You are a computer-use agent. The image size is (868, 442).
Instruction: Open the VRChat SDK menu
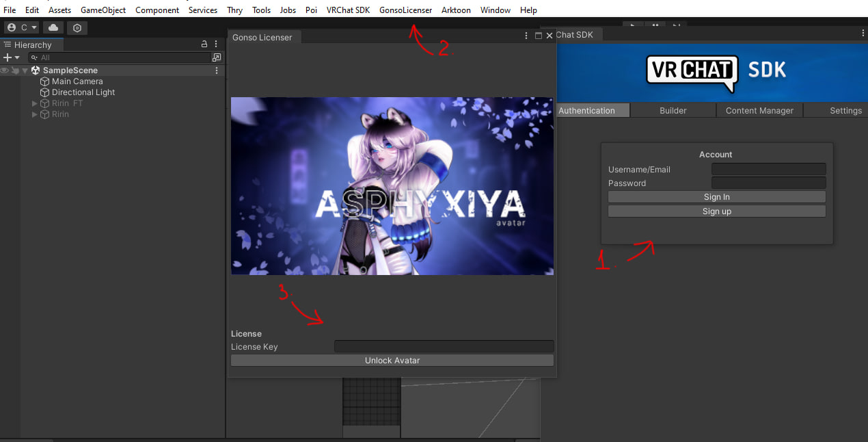(x=348, y=10)
